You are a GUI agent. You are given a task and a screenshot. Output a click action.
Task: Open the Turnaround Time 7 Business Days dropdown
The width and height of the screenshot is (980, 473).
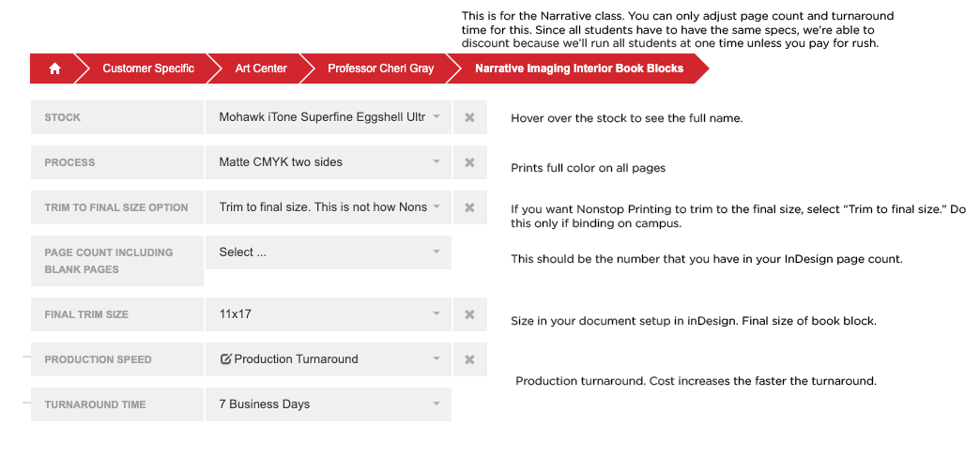(329, 404)
